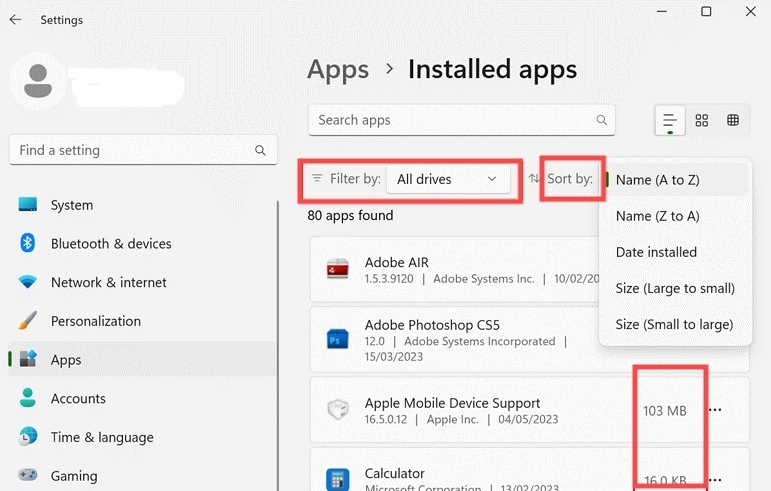Click the Time & language globe icon

point(28,436)
